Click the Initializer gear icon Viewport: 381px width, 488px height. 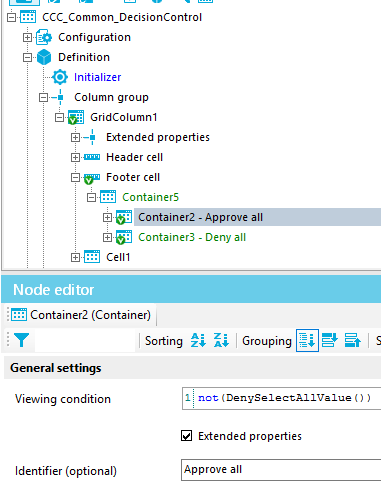pyautogui.click(x=60, y=77)
